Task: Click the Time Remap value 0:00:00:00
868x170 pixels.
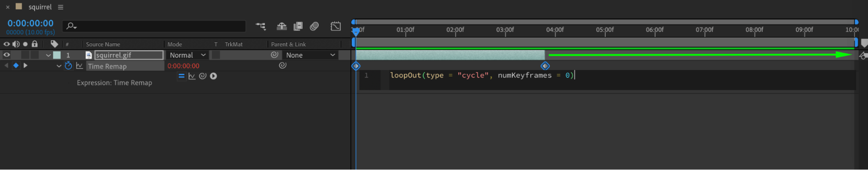Action: click(183, 66)
